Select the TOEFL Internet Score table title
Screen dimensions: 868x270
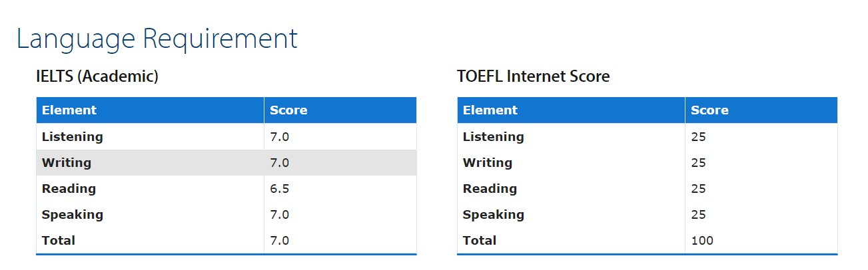[534, 76]
